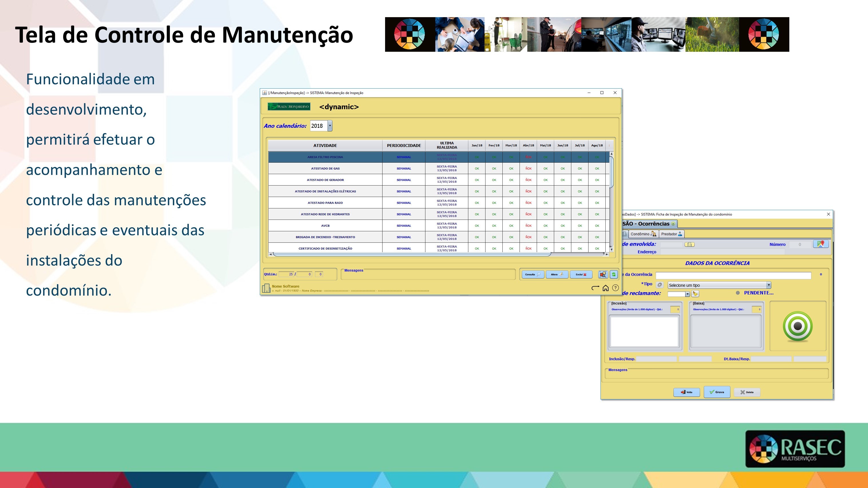Open Google Maps icon beside Número field
Viewport: 868px width, 488px height.
coord(821,244)
